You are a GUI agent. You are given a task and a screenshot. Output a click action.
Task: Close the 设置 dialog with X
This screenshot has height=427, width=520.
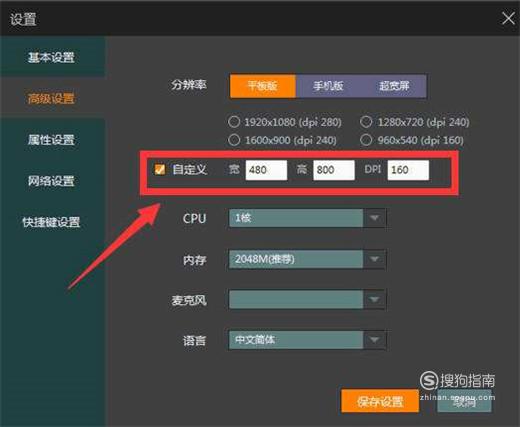click(x=508, y=18)
